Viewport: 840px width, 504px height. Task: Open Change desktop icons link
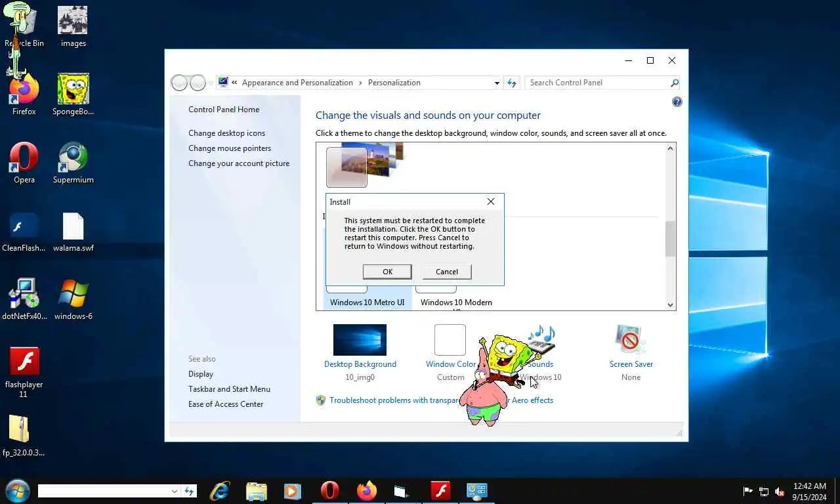pyautogui.click(x=226, y=133)
